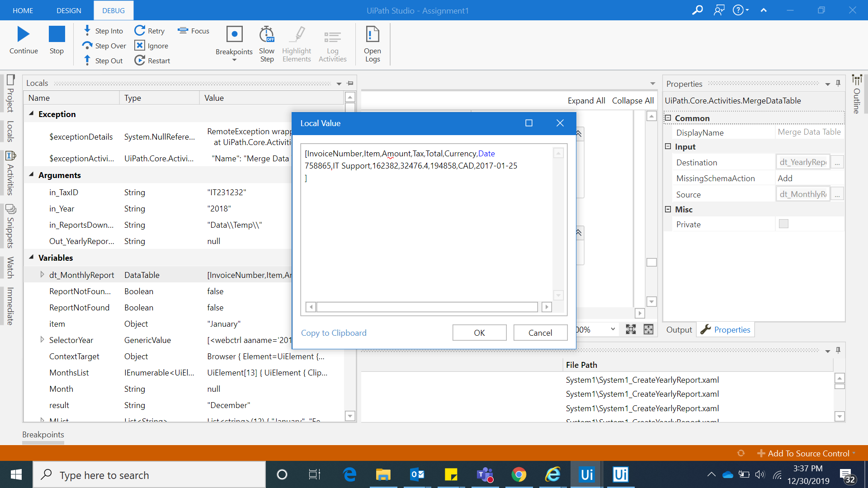The image size is (868, 488).
Task: Click the Copy to Clipboard link
Action: [334, 333]
